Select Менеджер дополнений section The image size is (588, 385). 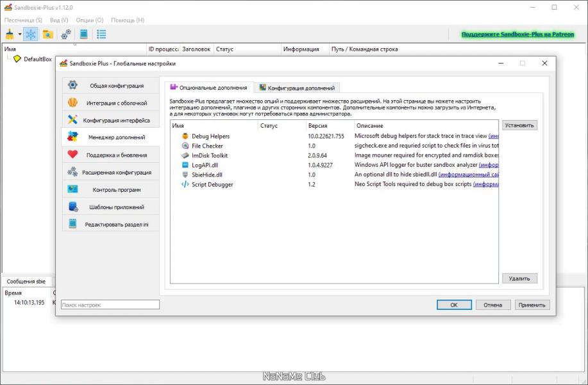[111, 137]
